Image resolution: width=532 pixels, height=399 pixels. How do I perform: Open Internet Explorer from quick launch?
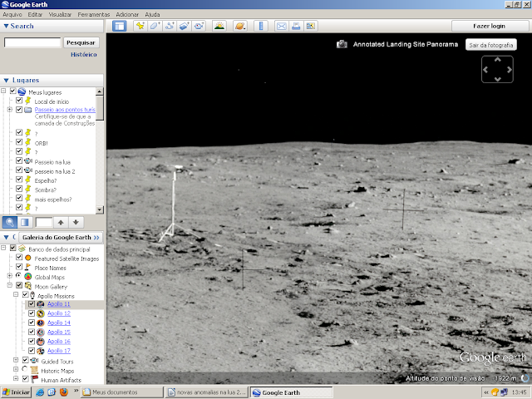(40, 392)
